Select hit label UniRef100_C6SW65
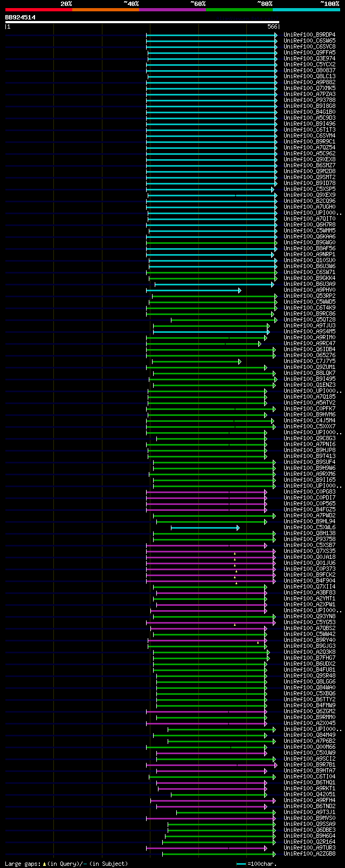This screenshot has height=868, width=345. point(309,40)
